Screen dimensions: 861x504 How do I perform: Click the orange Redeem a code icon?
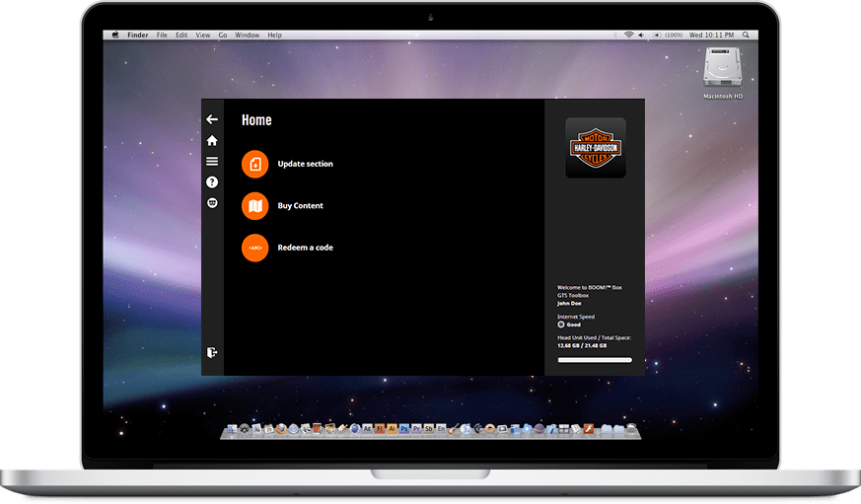coord(254,248)
